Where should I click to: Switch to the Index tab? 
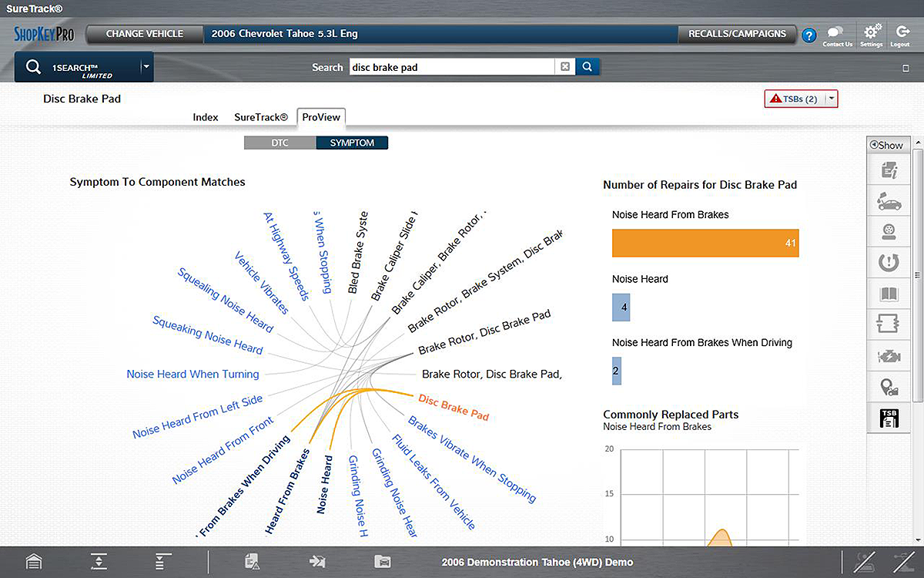click(x=206, y=117)
